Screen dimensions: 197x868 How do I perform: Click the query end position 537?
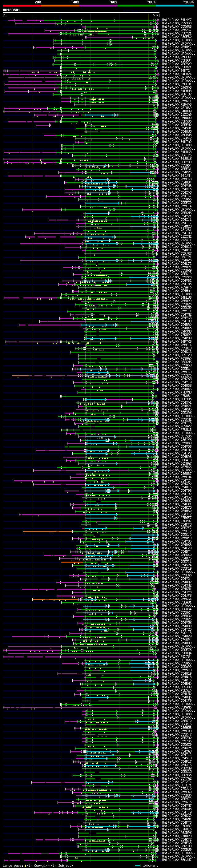pos(155,15)
